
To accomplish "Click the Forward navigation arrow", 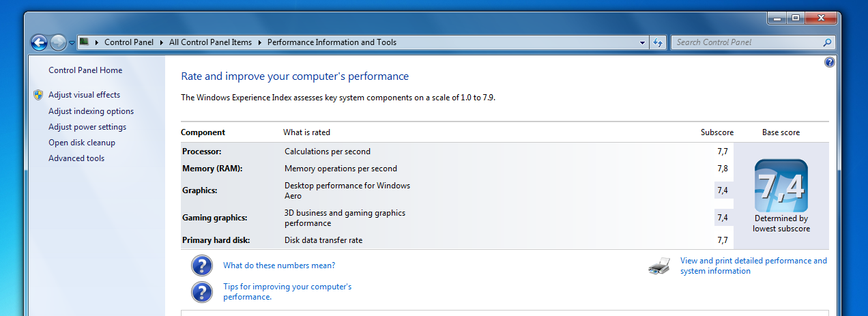I will click(x=59, y=42).
